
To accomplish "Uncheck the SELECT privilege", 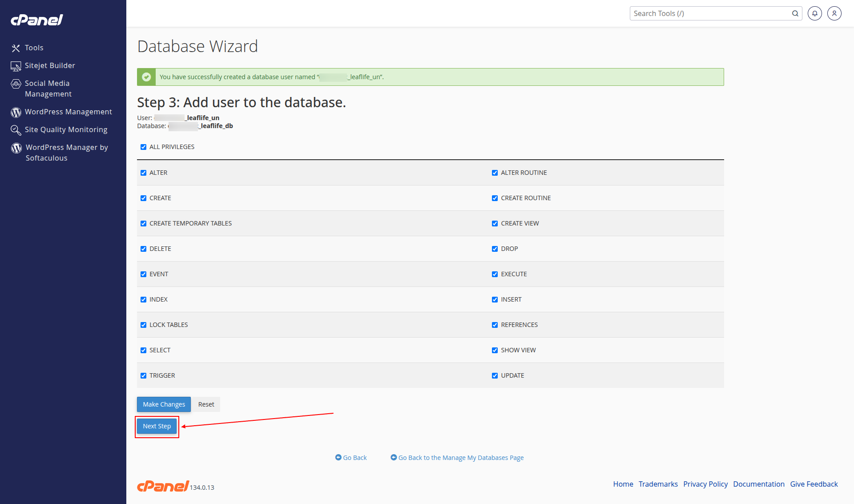I will pos(143,350).
